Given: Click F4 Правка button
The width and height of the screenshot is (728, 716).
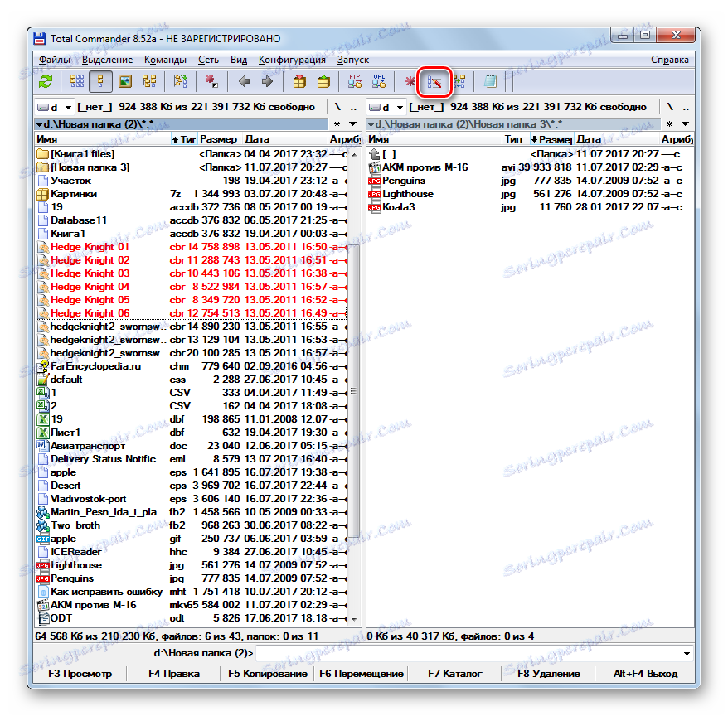Looking at the screenshot, I should (x=174, y=674).
